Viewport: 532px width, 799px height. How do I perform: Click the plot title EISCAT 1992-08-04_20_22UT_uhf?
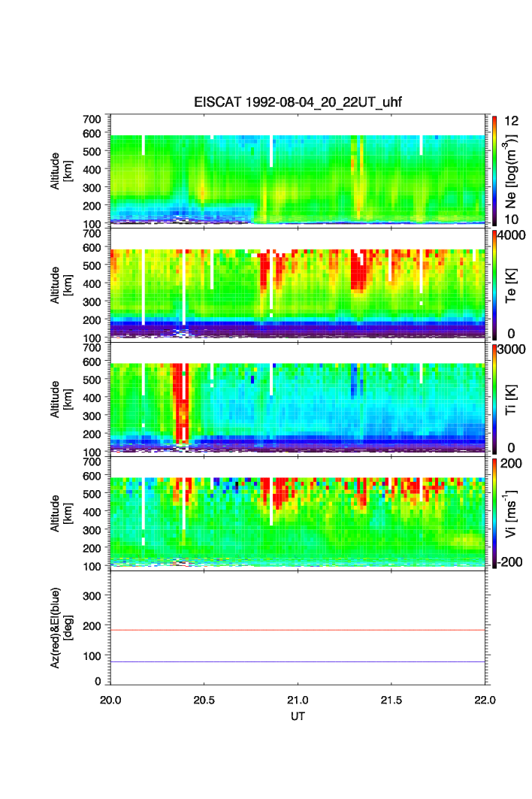click(x=298, y=102)
